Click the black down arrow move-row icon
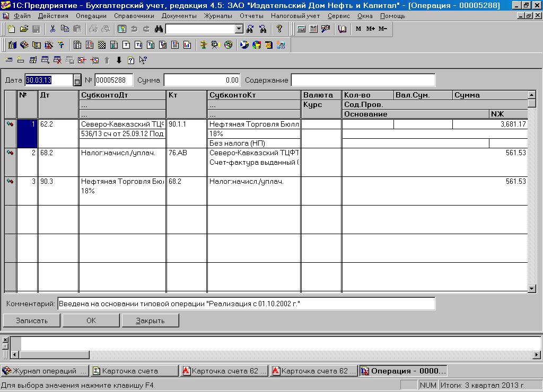 [119, 60]
